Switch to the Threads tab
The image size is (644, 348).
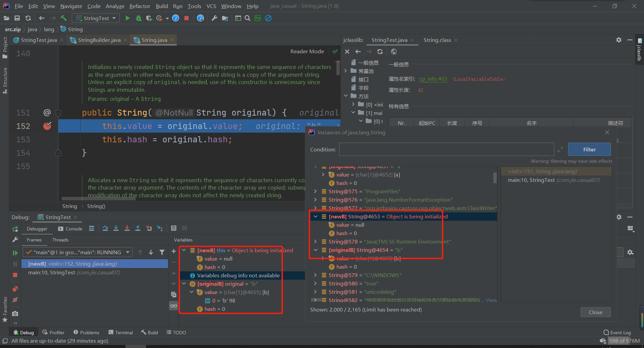click(60, 240)
